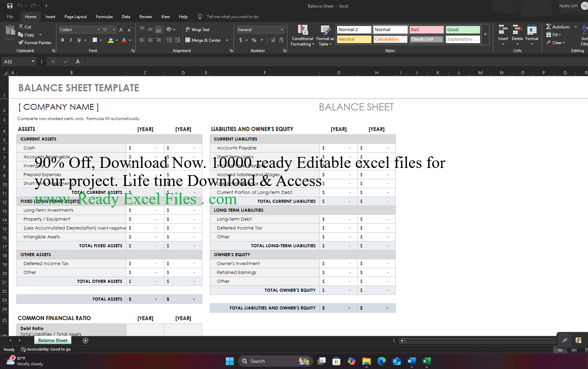Open the font size dropdown
The height and width of the screenshot is (369, 588).
114,30
